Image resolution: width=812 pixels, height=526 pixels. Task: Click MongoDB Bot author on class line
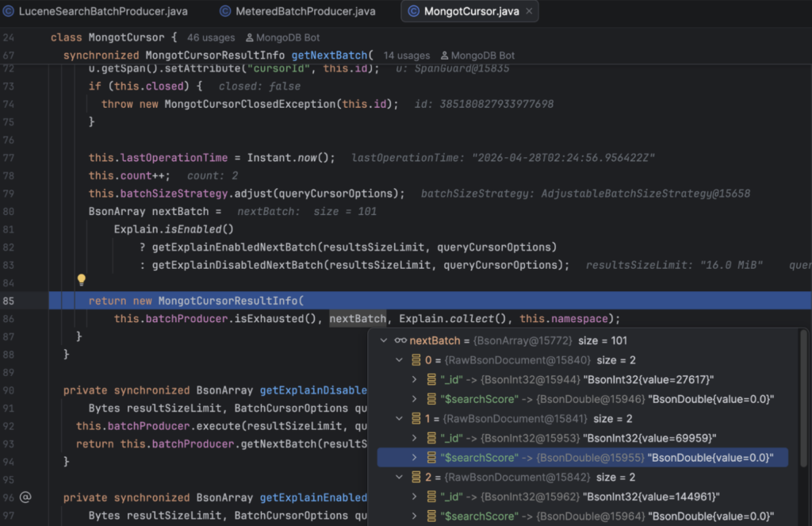pyautogui.click(x=283, y=38)
